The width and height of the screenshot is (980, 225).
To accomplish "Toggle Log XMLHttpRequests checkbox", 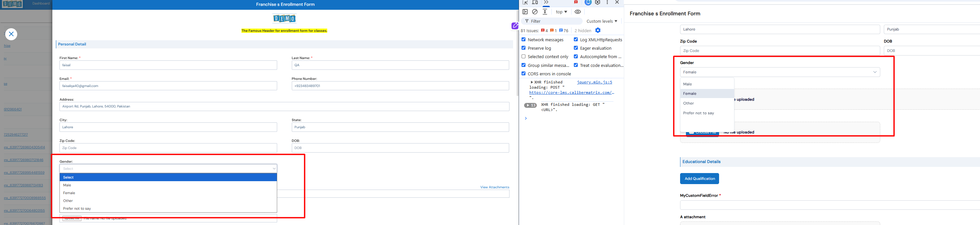I will pos(575,40).
